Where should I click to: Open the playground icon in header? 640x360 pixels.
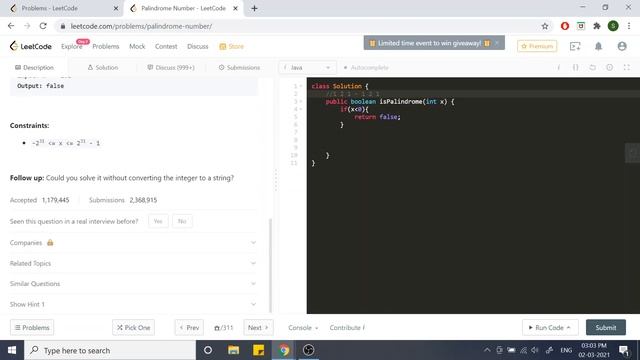[x=575, y=47]
